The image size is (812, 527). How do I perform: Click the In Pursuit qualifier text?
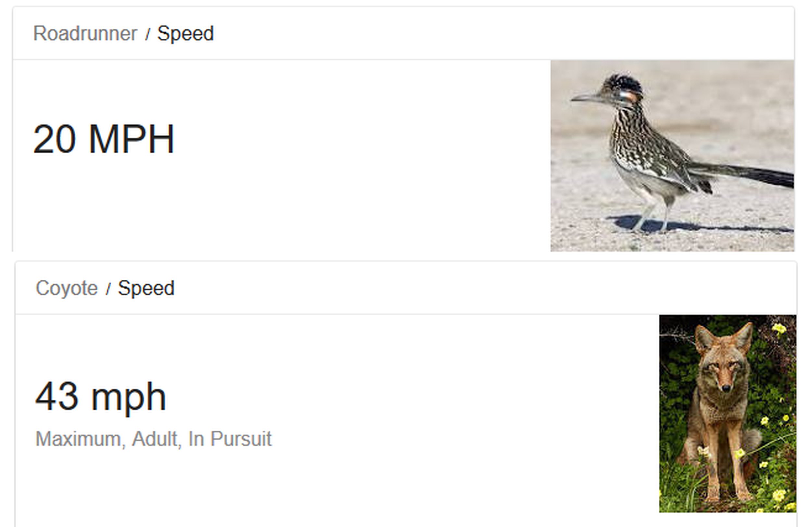tap(230, 439)
